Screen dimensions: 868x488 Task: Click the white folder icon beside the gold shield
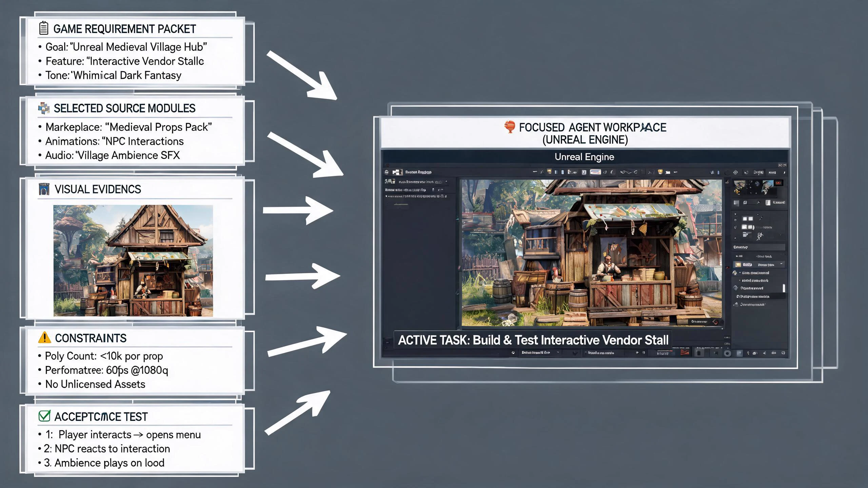(668, 172)
